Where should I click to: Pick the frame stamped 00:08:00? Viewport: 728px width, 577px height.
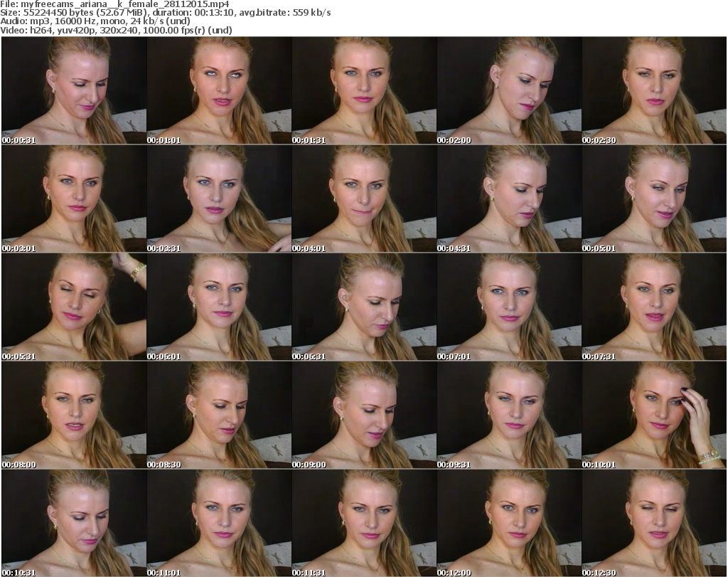tap(74, 415)
